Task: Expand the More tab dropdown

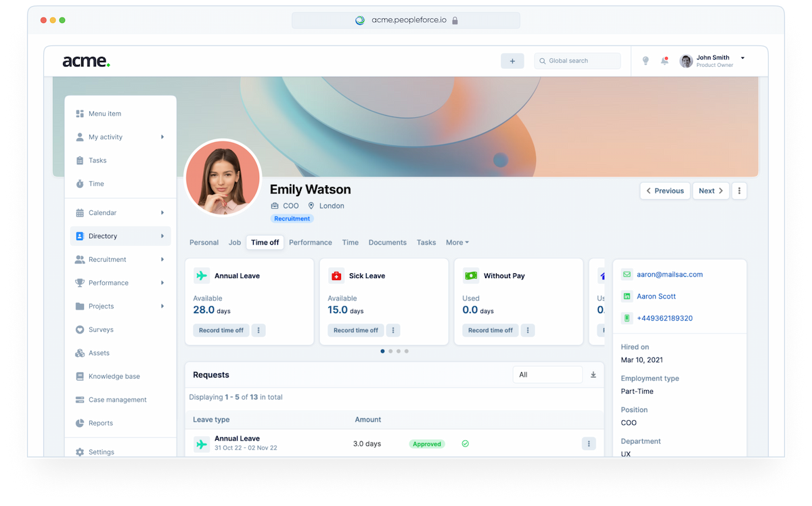Action: pyautogui.click(x=457, y=242)
